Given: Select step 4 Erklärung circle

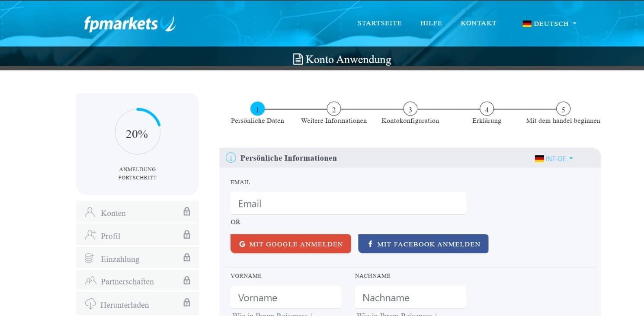Looking at the screenshot, I should tap(487, 109).
